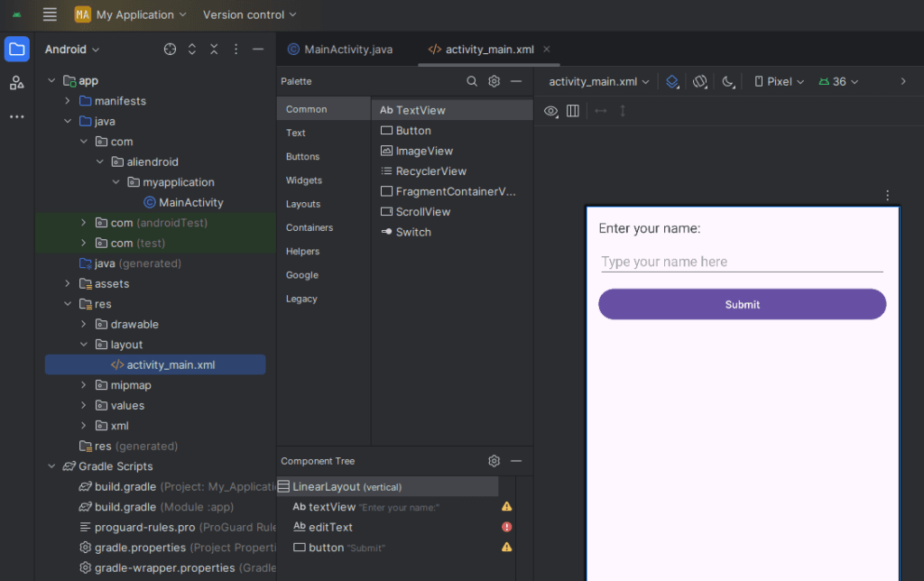Select TextView in the Palette
The width and height of the screenshot is (924, 581).
[452, 110]
